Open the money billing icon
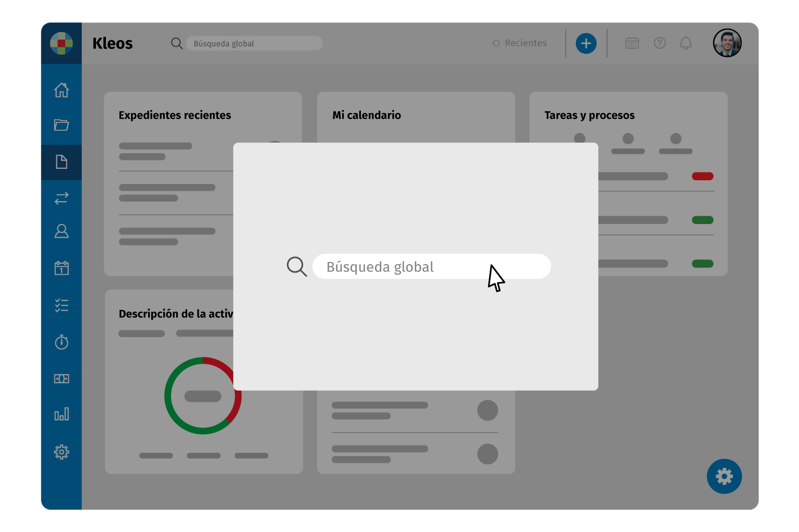799x532 pixels. pyautogui.click(x=62, y=379)
